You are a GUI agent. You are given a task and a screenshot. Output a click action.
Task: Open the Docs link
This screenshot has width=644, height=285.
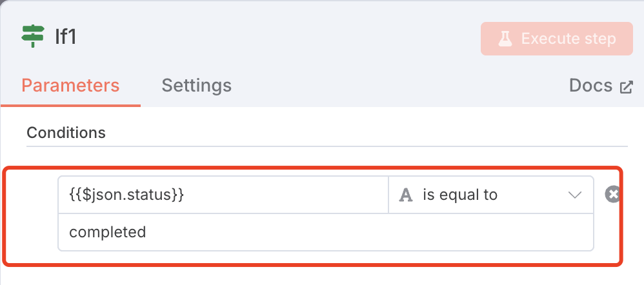[x=590, y=86]
